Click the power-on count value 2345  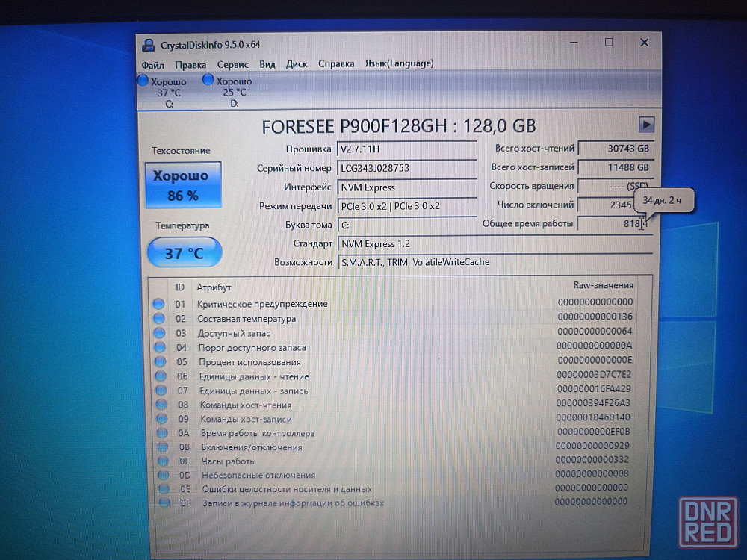(607, 205)
